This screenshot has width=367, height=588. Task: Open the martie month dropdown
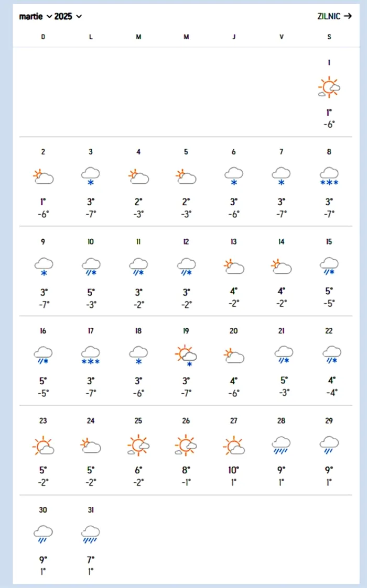pos(35,17)
